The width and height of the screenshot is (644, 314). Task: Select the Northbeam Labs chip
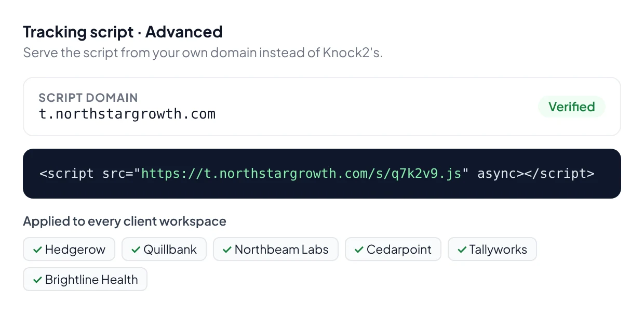[276, 250]
